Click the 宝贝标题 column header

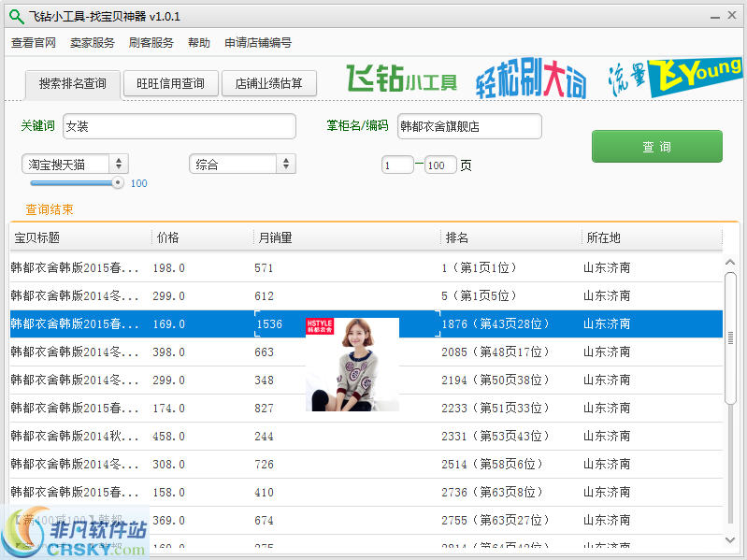click(x=80, y=237)
